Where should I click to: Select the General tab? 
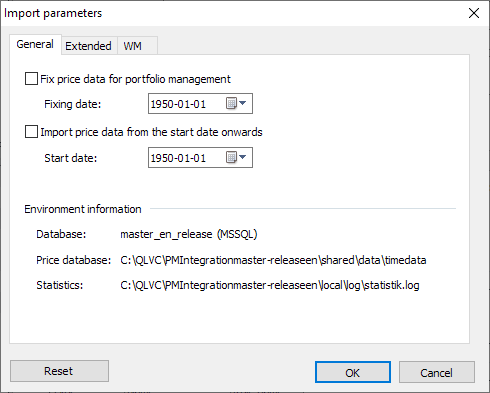(35, 44)
